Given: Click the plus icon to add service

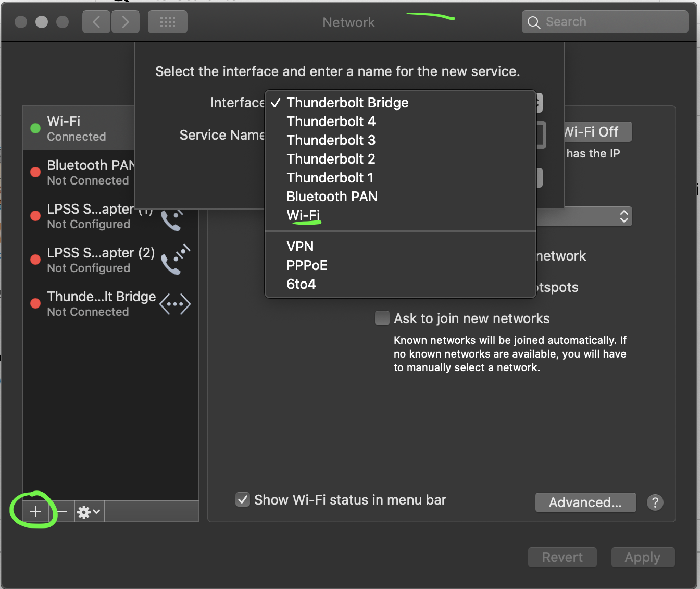Looking at the screenshot, I should pyautogui.click(x=35, y=512).
